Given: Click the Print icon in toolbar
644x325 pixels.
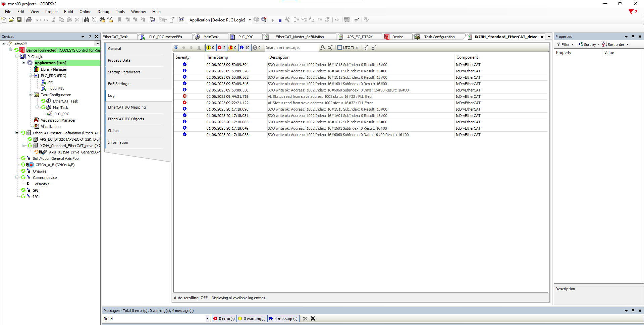Looking at the screenshot, I should point(29,20).
